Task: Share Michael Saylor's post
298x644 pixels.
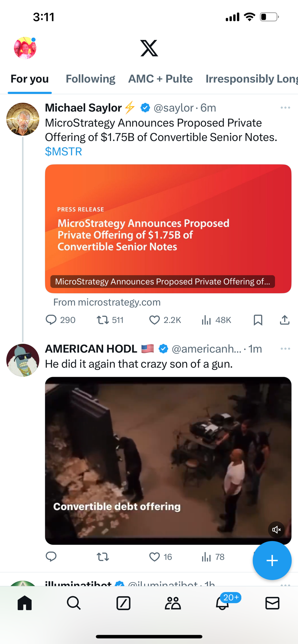Action: pyautogui.click(x=284, y=320)
